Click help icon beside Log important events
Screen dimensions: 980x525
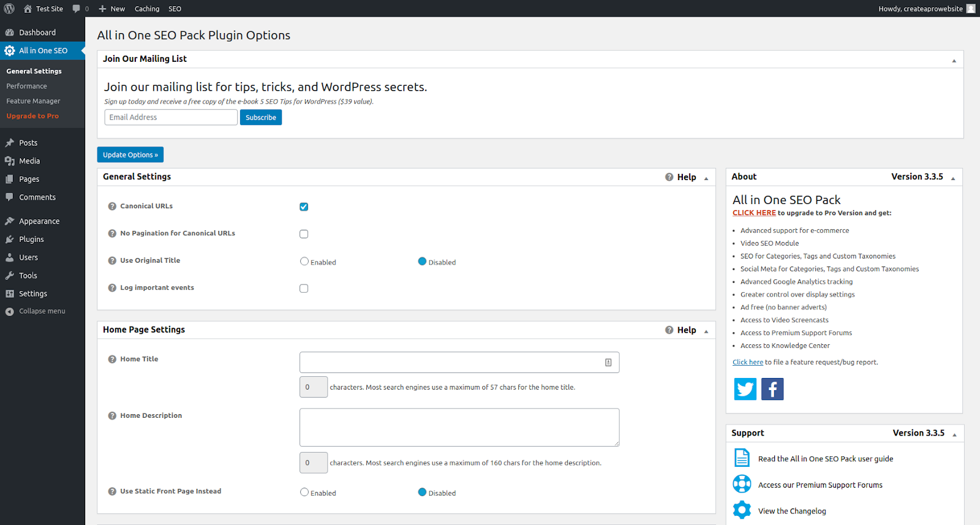pos(112,288)
